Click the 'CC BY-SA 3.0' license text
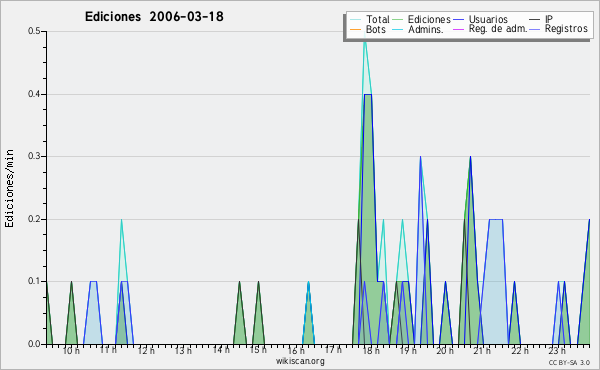 point(569,363)
